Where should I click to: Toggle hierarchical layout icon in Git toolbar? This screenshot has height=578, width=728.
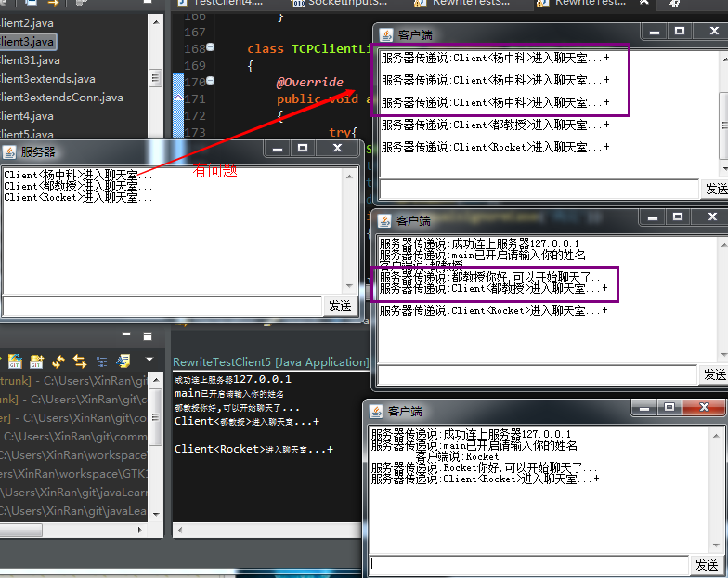coord(102,361)
